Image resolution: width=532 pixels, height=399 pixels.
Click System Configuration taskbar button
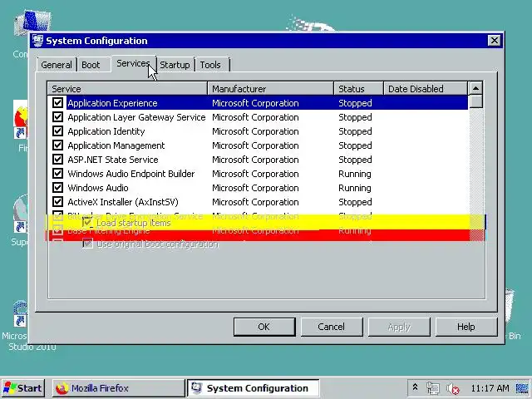coord(253,388)
